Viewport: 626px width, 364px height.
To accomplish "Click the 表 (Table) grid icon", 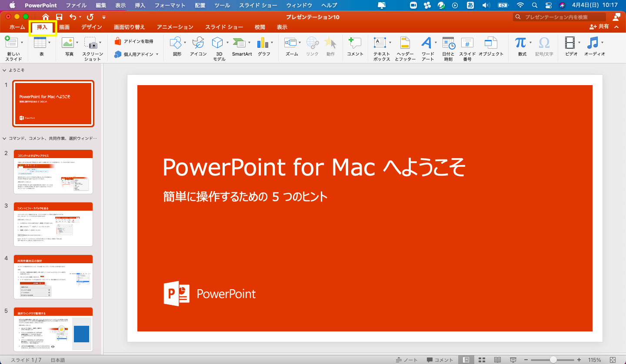I will pos(40,43).
